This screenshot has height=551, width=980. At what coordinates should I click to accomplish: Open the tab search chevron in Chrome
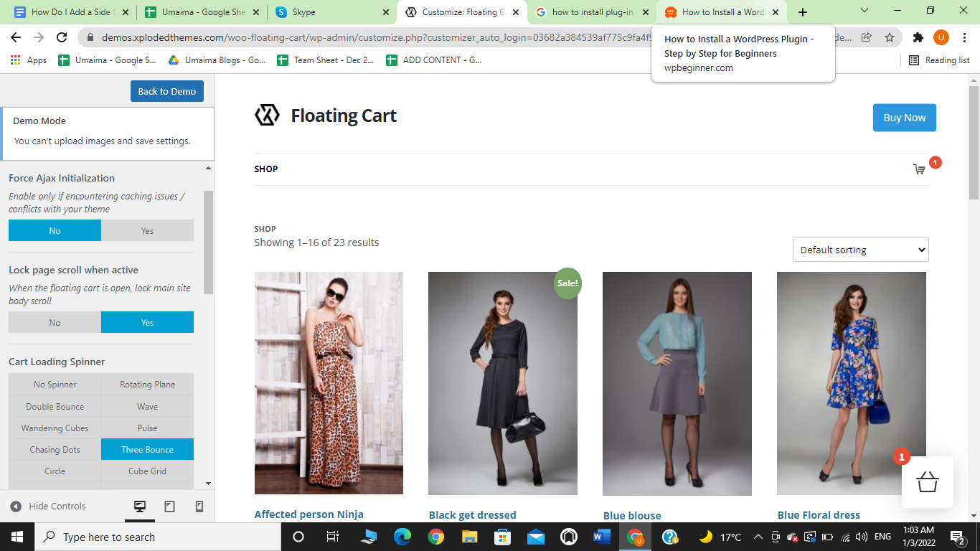(864, 11)
